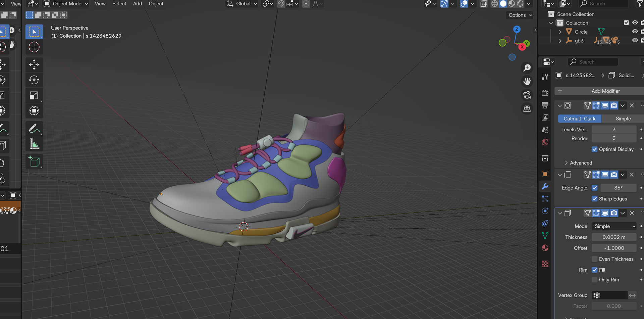
Task: Click the pan view hand icon
Action: 527,81
